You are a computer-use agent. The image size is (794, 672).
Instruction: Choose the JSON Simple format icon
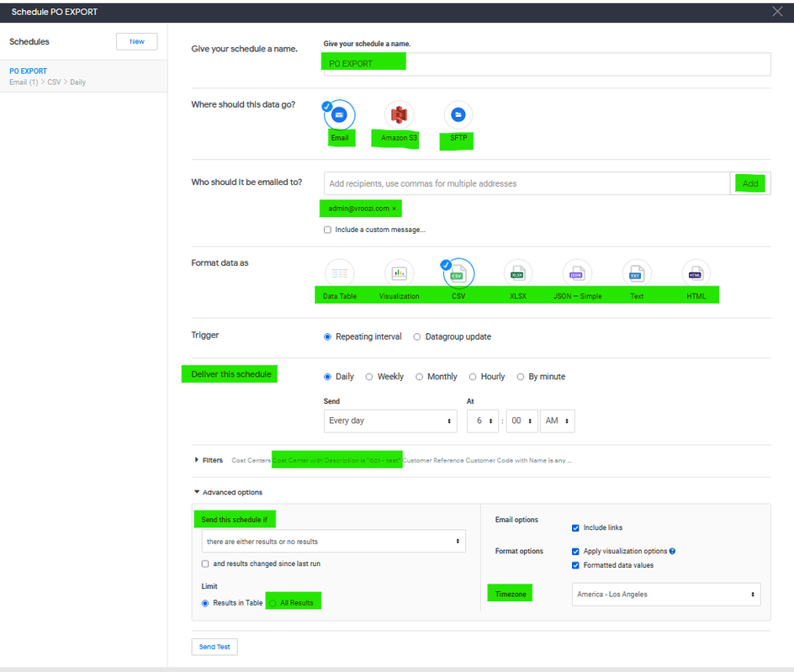pyautogui.click(x=577, y=274)
